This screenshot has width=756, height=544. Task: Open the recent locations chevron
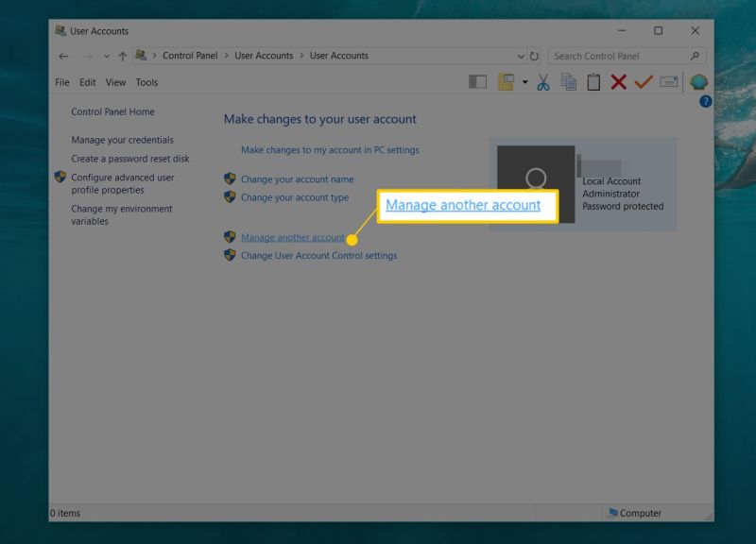(106, 57)
